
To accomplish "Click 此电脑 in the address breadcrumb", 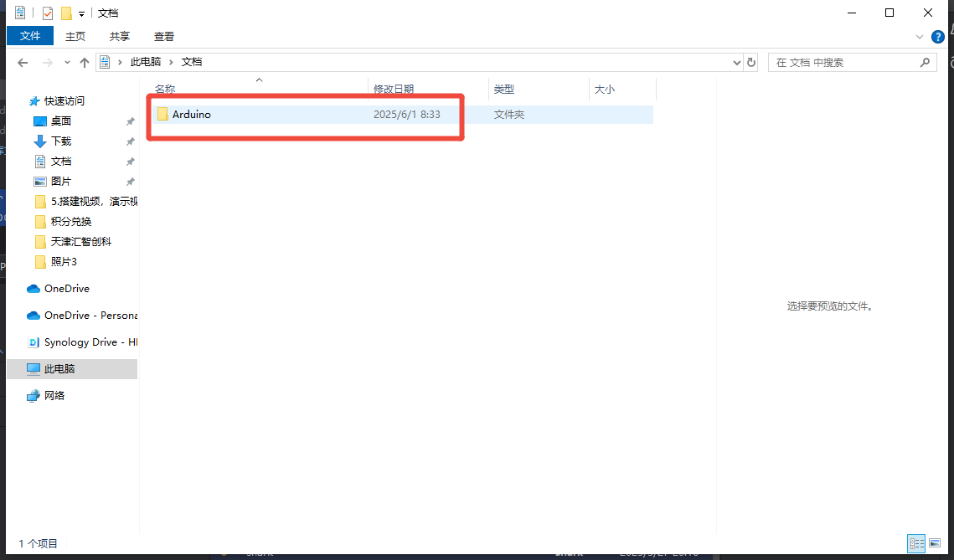I will click(144, 63).
